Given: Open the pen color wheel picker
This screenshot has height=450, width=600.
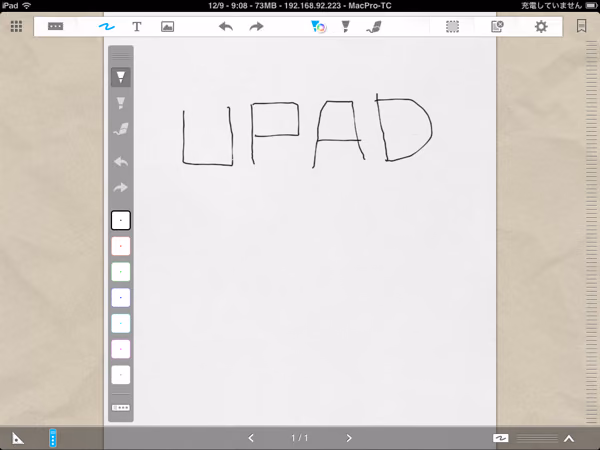Looking at the screenshot, I should [318, 27].
